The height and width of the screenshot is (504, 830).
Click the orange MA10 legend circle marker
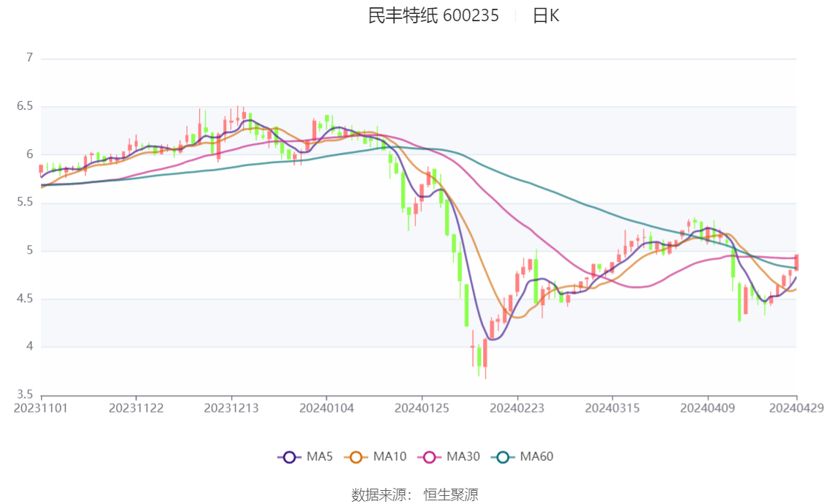point(356,457)
